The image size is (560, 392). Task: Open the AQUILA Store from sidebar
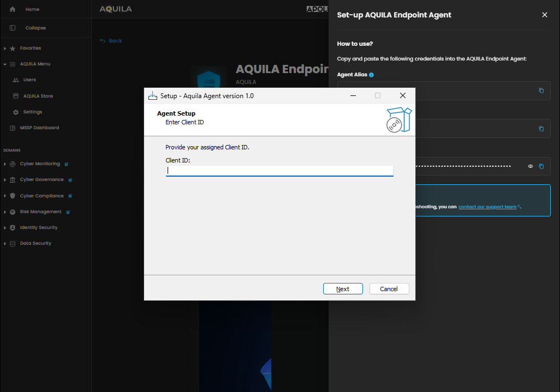pos(38,96)
